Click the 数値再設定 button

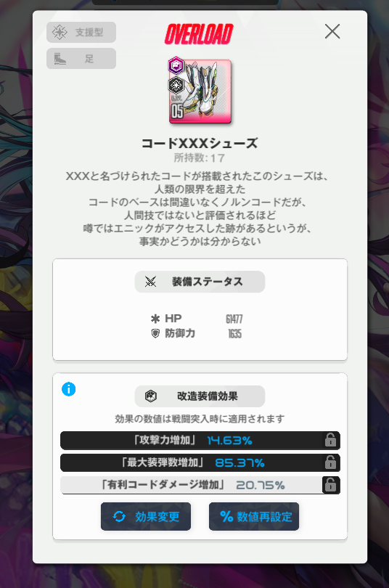coord(254,516)
